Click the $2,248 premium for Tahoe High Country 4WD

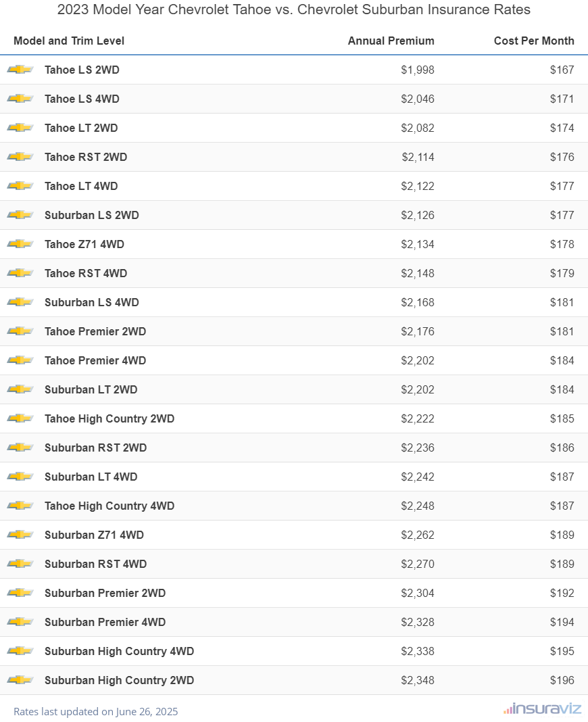pos(418,506)
